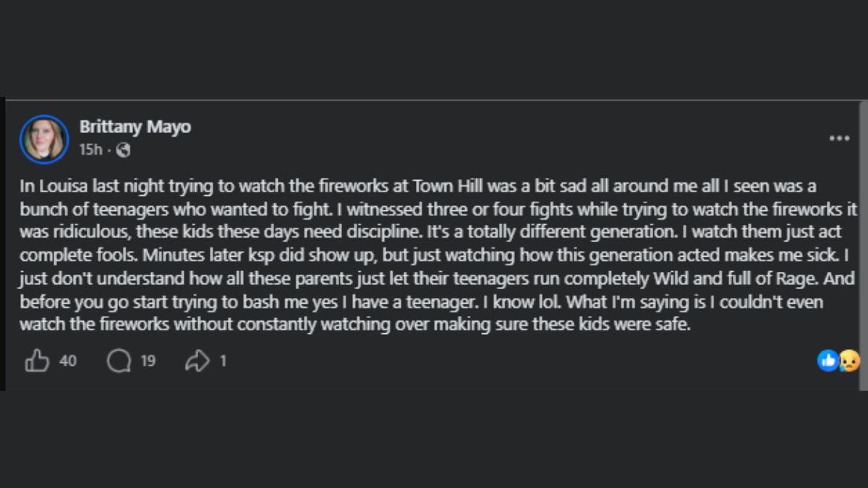Viewport: 868px width, 488px height.
Task: Click the words 'Town Hill' in post
Action: (x=443, y=186)
